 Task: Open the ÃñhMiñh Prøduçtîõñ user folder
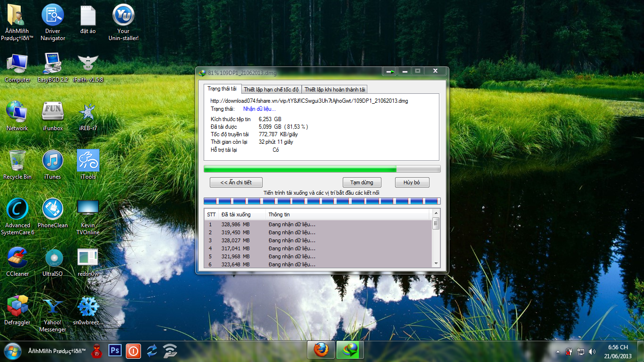pyautogui.click(x=17, y=23)
